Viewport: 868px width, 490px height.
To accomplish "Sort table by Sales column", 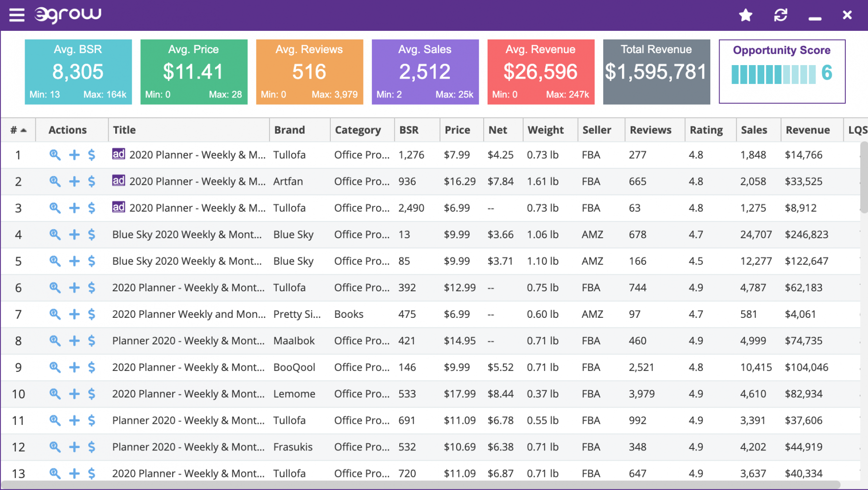I will tap(759, 130).
